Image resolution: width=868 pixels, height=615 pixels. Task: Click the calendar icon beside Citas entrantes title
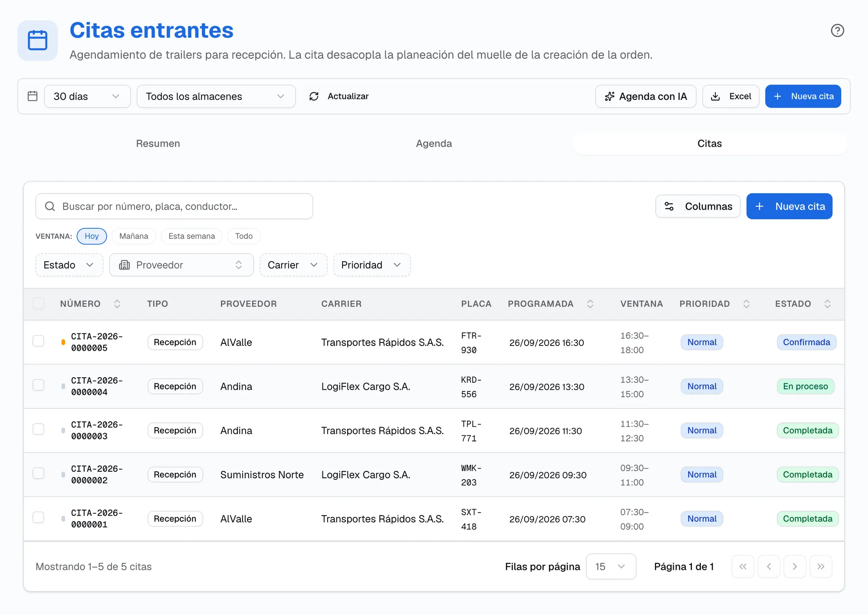coord(38,40)
